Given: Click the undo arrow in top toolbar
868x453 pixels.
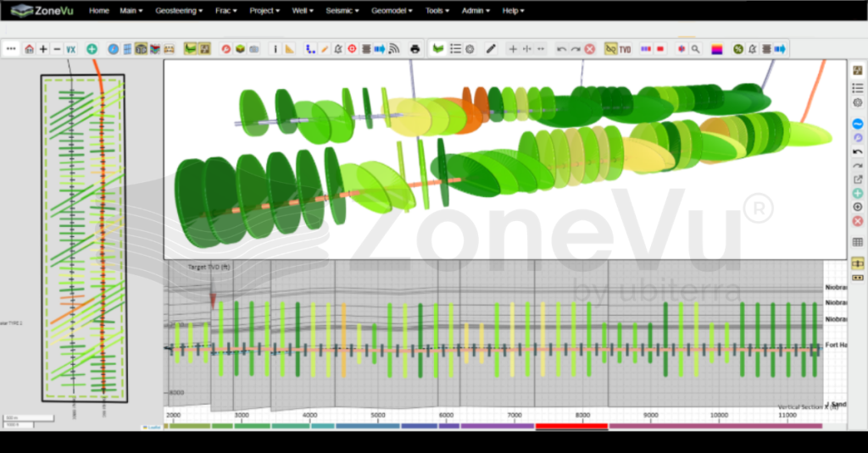Looking at the screenshot, I should pos(561,49).
